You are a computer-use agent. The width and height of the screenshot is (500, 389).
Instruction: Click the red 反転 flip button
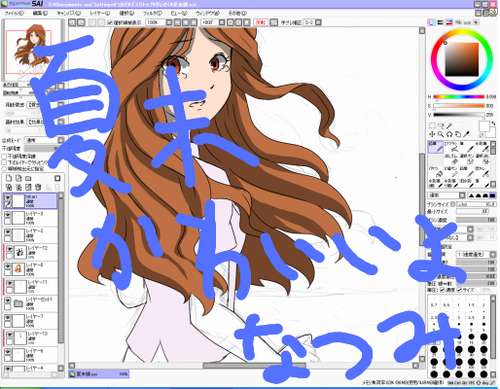261,22
